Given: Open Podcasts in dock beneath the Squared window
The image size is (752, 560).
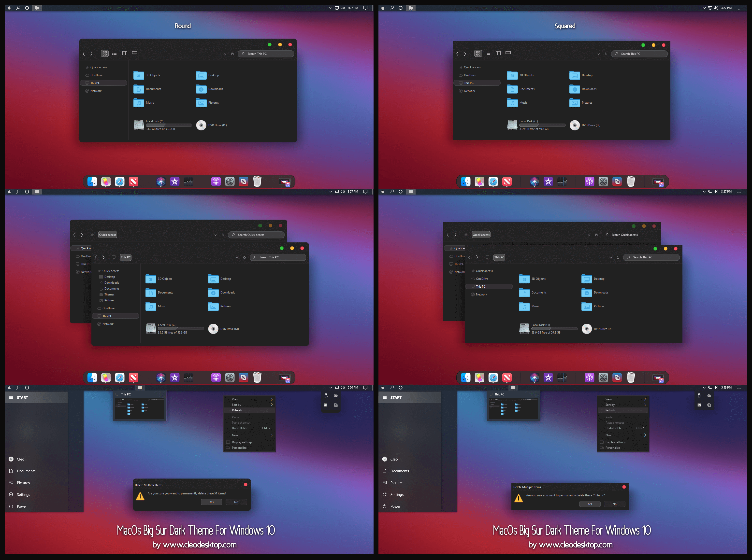Looking at the screenshot, I should pos(589,182).
